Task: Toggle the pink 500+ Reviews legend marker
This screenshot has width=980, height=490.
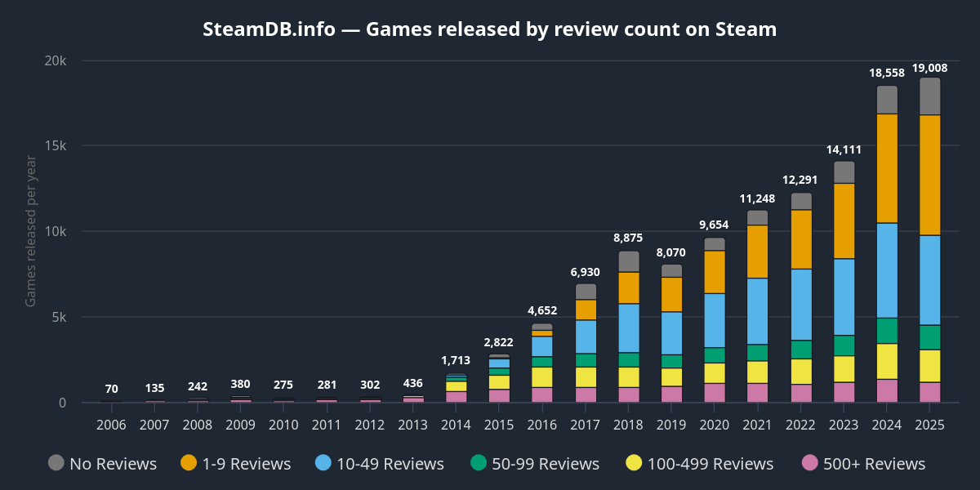Action: [810, 463]
